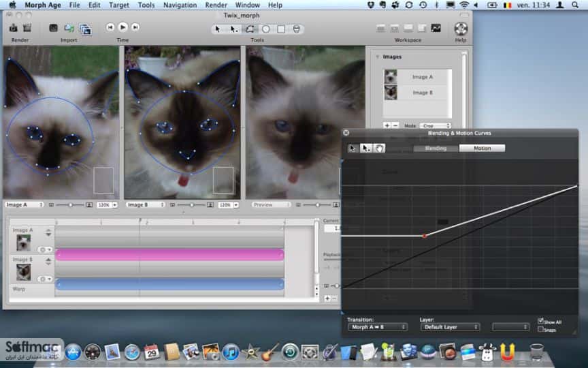The width and height of the screenshot is (588, 368).
Task: Select the mask tool in Tools
Action: point(296,29)
